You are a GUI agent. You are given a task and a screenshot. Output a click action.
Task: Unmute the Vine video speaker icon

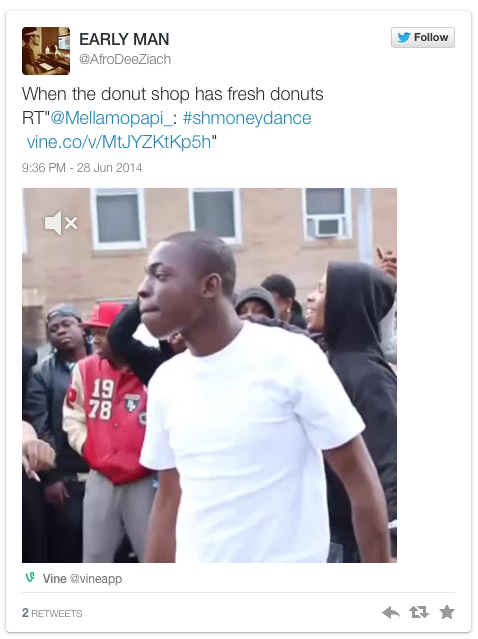[x=61, y=223]
